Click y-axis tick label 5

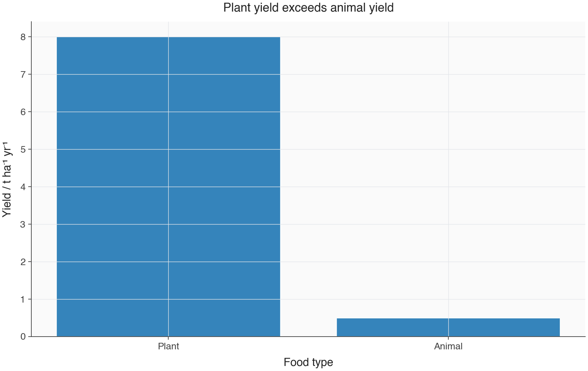(23, 150)
